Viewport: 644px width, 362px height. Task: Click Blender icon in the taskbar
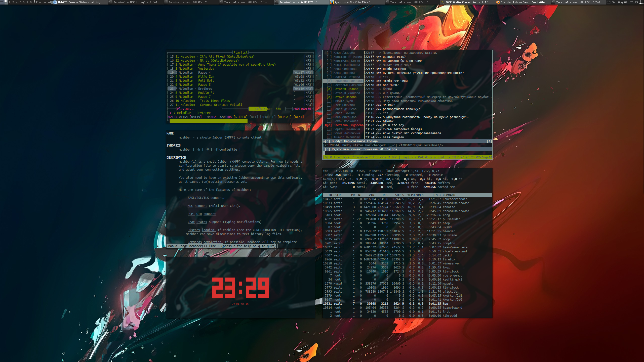tap(498, 2)
